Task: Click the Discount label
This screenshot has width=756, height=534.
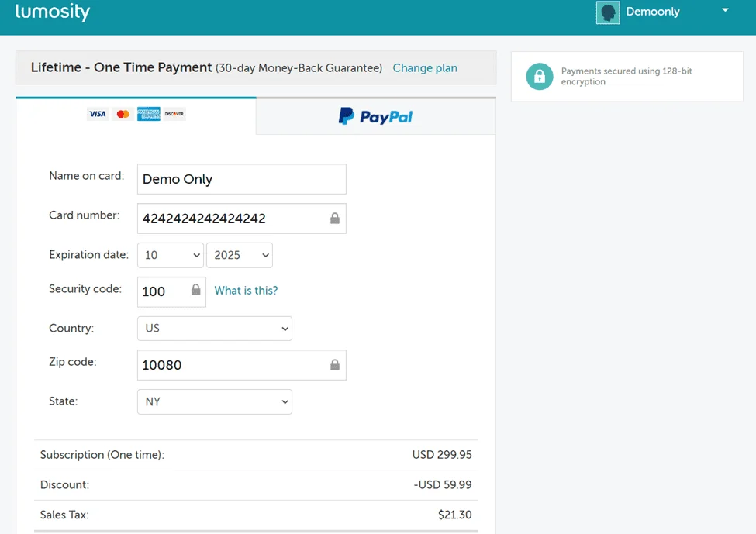Action: click(x=64, y=484)
